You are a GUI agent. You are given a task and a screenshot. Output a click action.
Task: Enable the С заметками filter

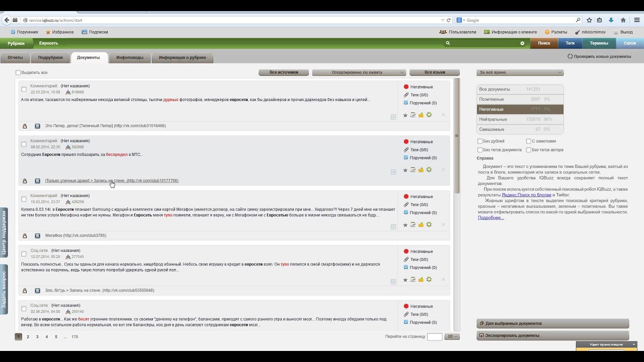(x=529, y=141)
